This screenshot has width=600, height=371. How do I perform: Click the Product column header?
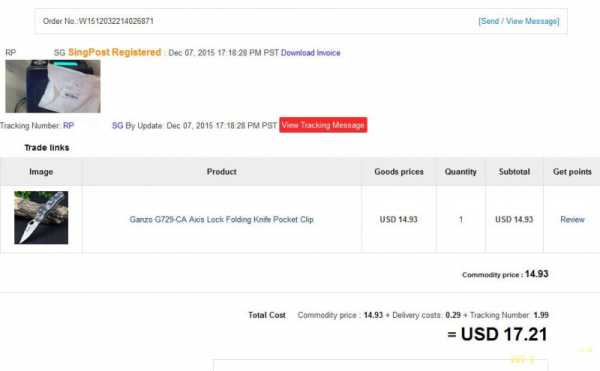click(222, 172)
